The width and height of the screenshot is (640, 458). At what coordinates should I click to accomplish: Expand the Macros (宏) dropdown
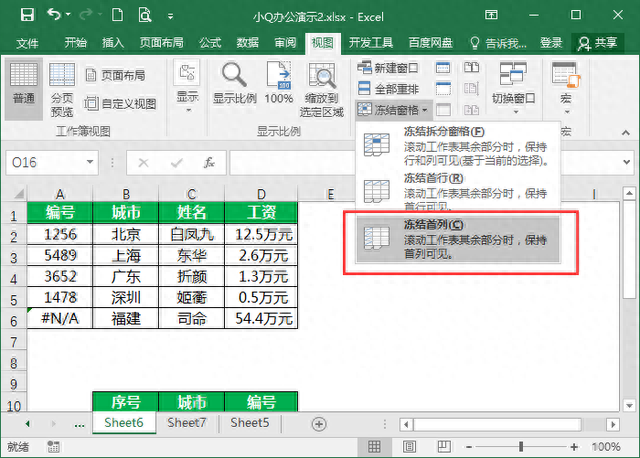[566, 87]
